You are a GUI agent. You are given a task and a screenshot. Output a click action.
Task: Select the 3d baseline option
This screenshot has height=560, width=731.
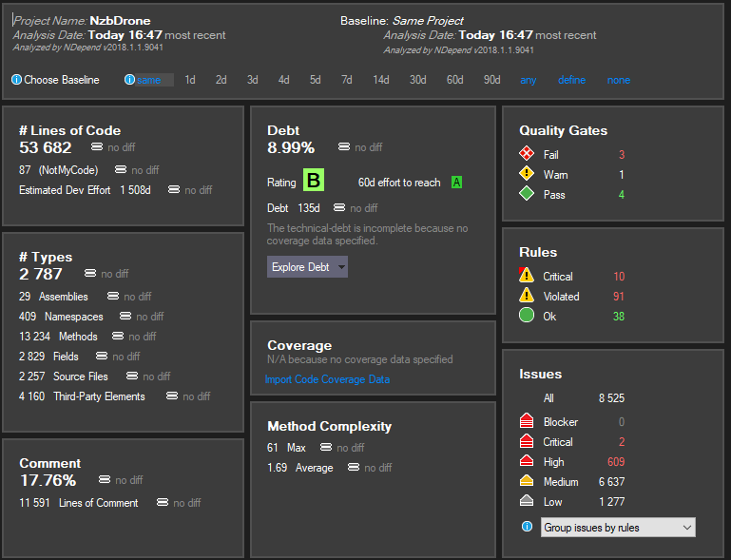(x=252, y=80)
